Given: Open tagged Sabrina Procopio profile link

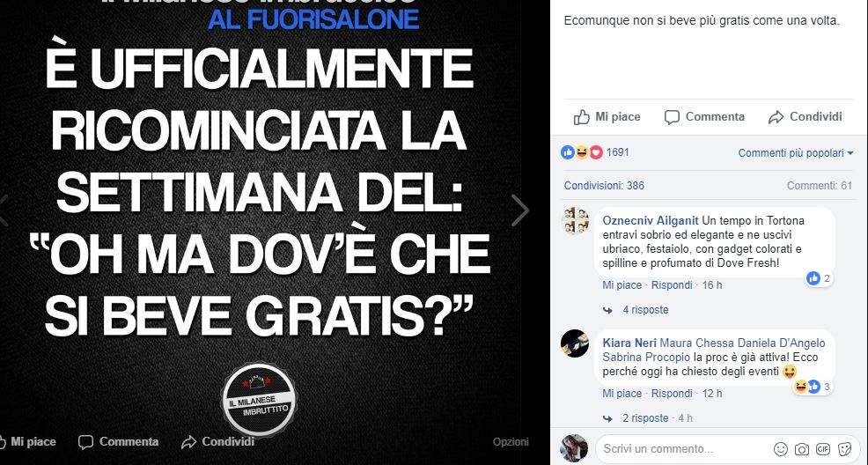Looking at the screenshot, I should coord(646,358).
